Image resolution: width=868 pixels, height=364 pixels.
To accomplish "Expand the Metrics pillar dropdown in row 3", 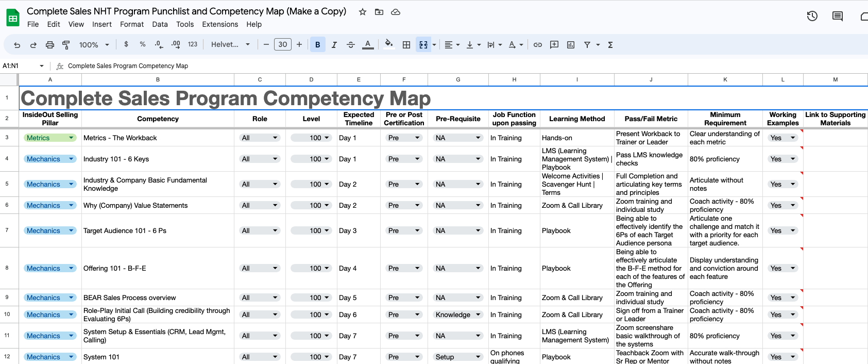I will click(x=71, y=138).
